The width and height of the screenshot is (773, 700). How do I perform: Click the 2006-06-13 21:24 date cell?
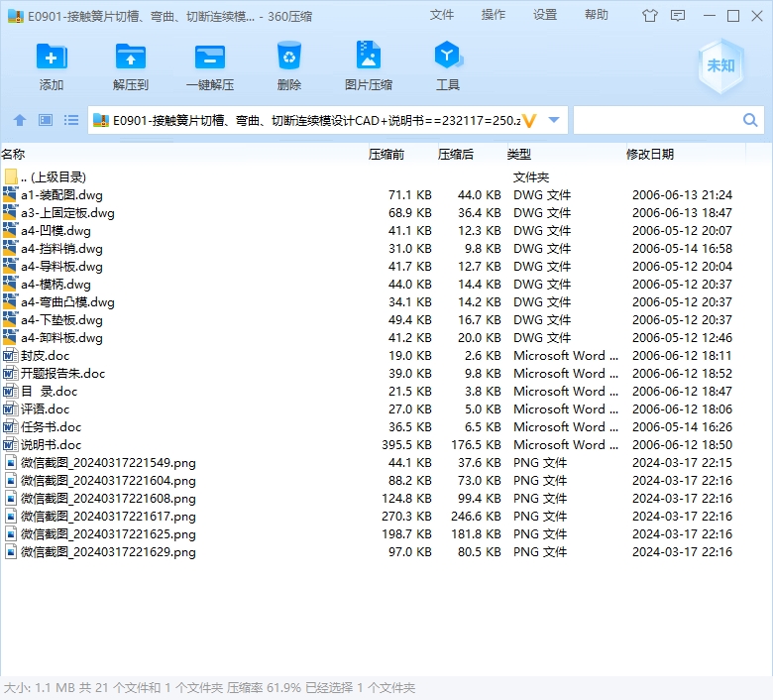click(682, 195)
